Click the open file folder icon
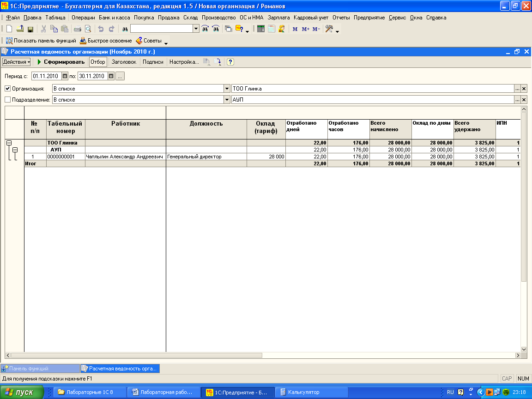 (x=20, y=29)
